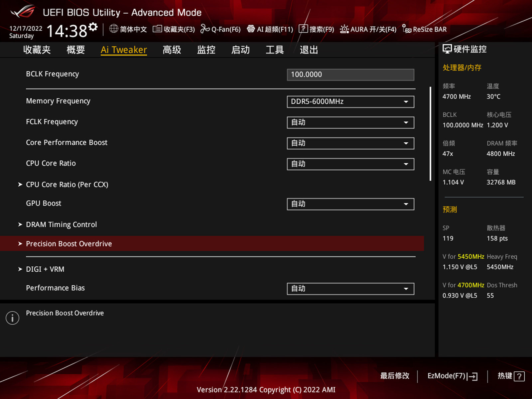Click the ReSize BAR icon
The image size is (532, 399).
(x=407, y=29)
